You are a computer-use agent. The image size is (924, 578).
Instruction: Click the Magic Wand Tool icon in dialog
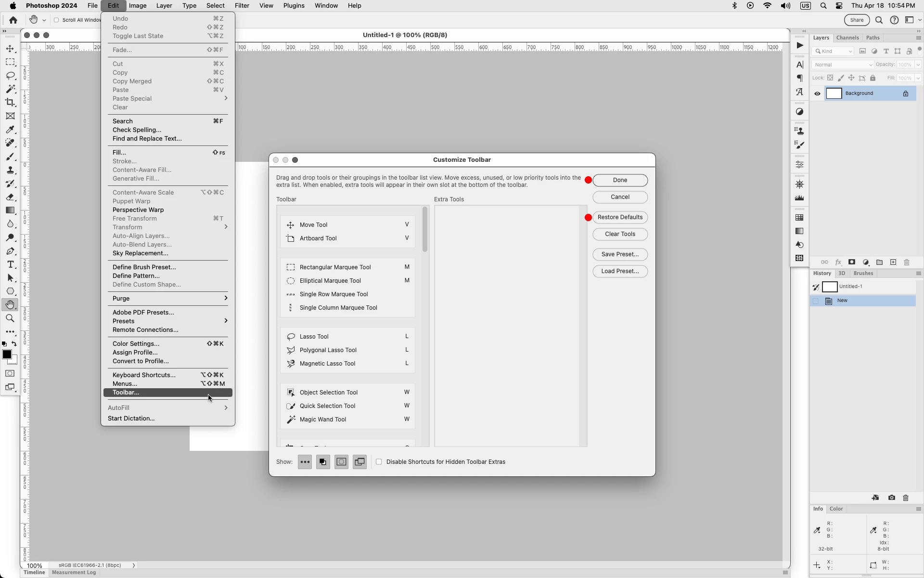pos(291,420)
